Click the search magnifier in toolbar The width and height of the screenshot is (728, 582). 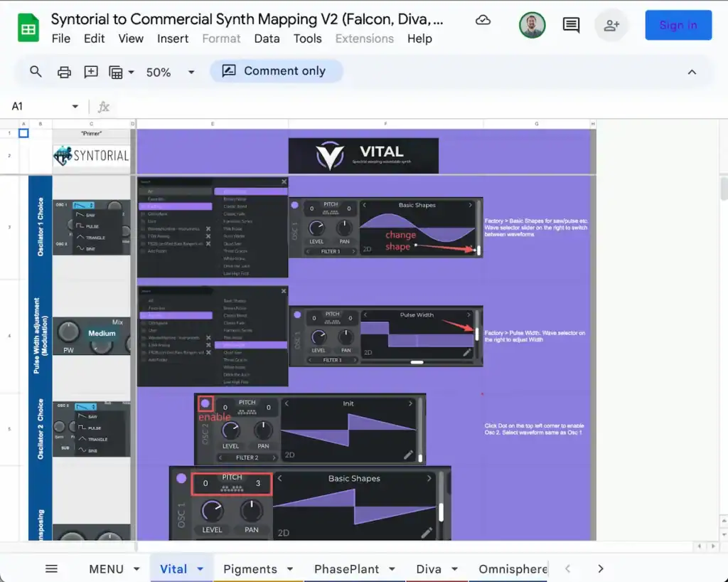[x=36, y=71]
